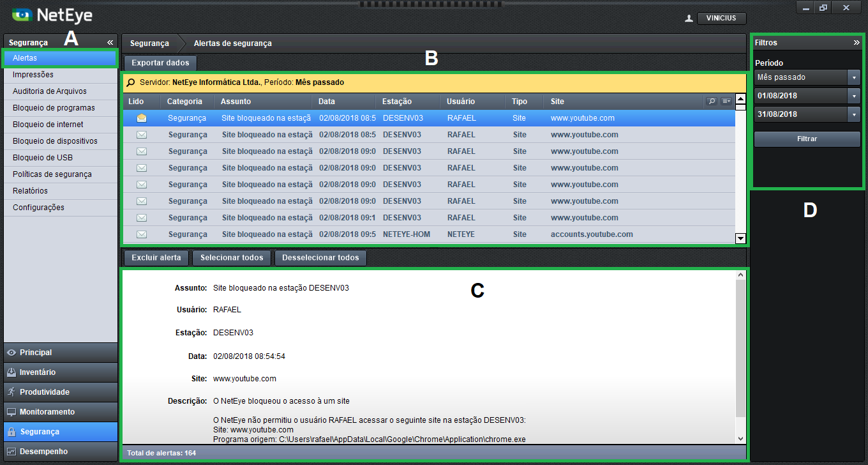Collapse the Filtros panel
Screen dimensions: 868x465
click(857, 42)
